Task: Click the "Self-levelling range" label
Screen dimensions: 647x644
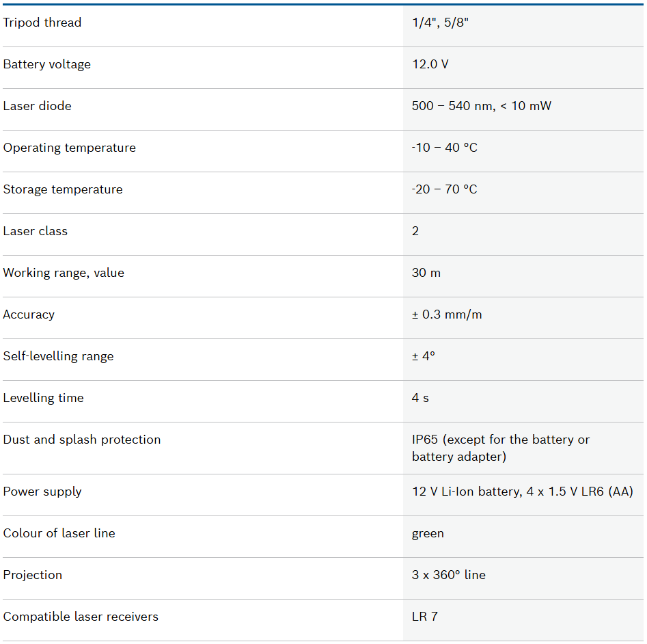Action: click(59, 356)
